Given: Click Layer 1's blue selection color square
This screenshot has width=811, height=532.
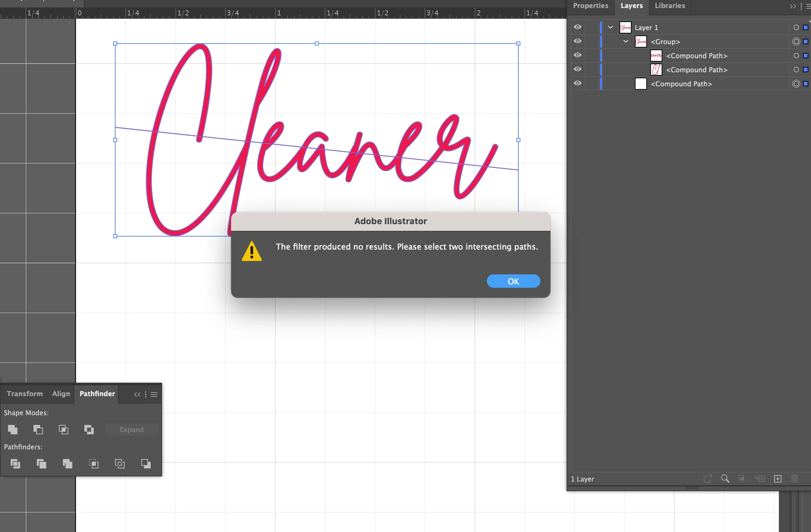Looking at the screenshot, I should click(806, 27).
